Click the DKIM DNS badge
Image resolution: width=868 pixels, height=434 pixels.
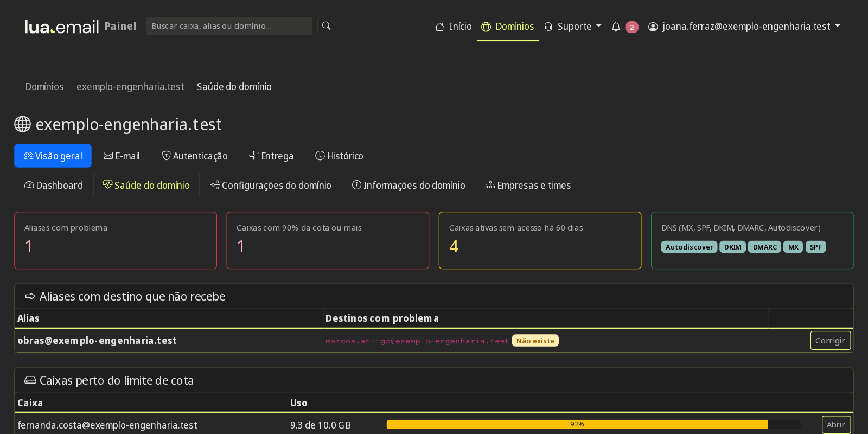click(x=732, y=247)
